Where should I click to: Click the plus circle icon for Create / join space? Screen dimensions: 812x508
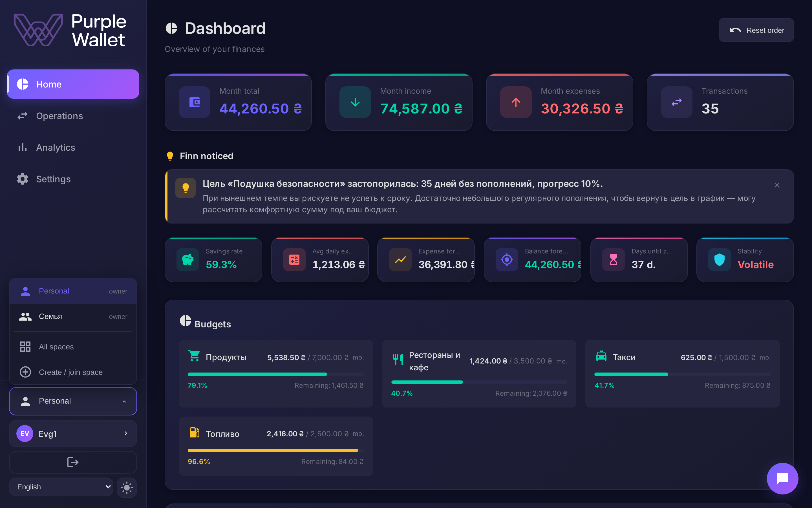click(25, 372)
